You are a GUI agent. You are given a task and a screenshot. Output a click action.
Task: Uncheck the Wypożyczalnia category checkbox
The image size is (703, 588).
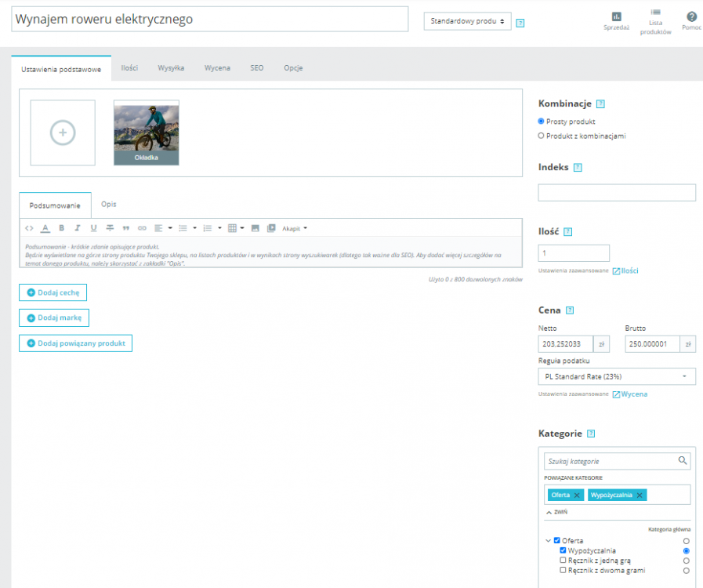click(x=563, y=550)
